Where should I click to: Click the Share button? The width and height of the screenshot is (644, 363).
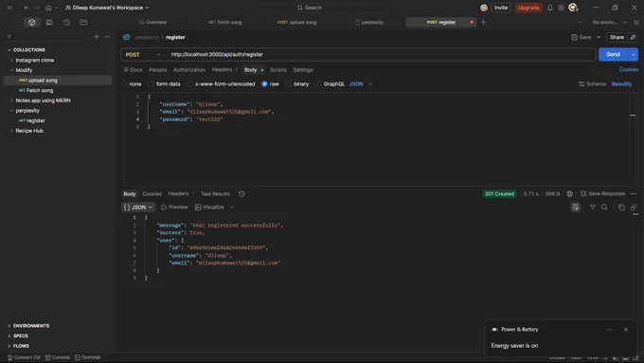click(x=617, y=37)
